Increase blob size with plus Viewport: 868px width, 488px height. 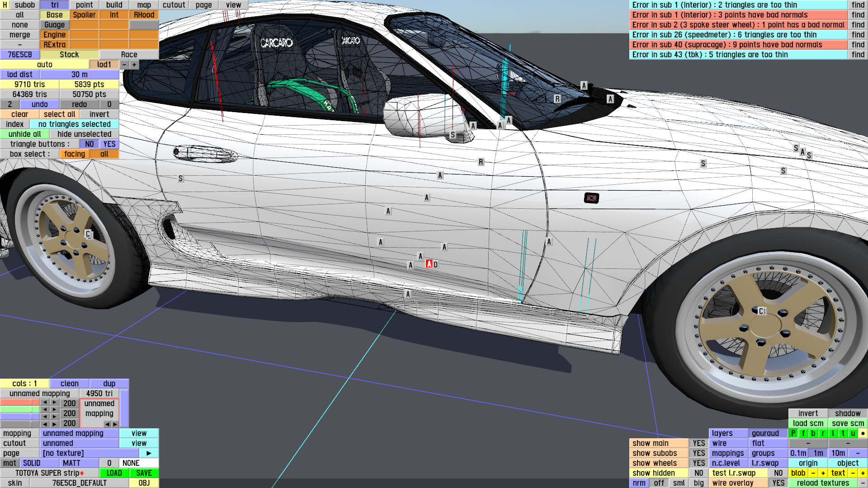tap(823, 473)
